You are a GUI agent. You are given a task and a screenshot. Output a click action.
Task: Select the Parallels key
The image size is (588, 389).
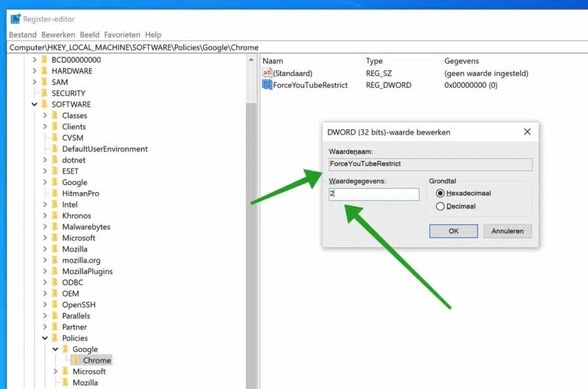coord(76,316)
